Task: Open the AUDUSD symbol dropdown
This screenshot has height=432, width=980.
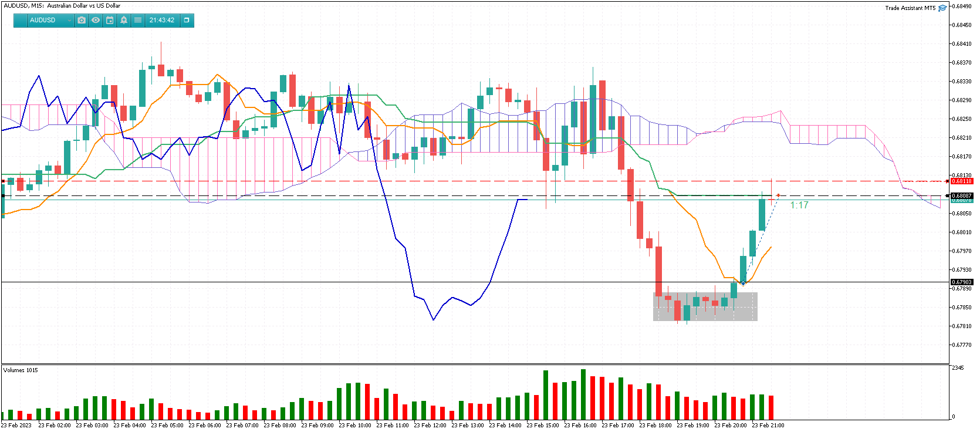Action: pyautogui.click(x=50, y=20)
